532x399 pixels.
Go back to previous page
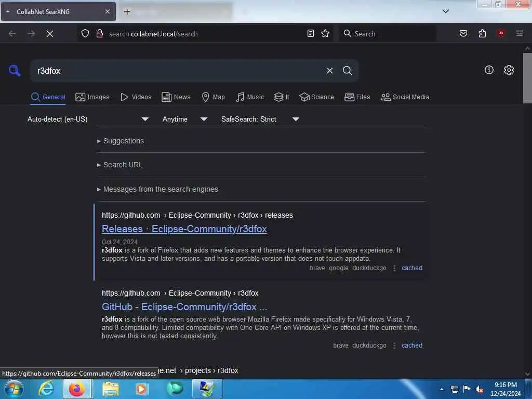[12, 34]
